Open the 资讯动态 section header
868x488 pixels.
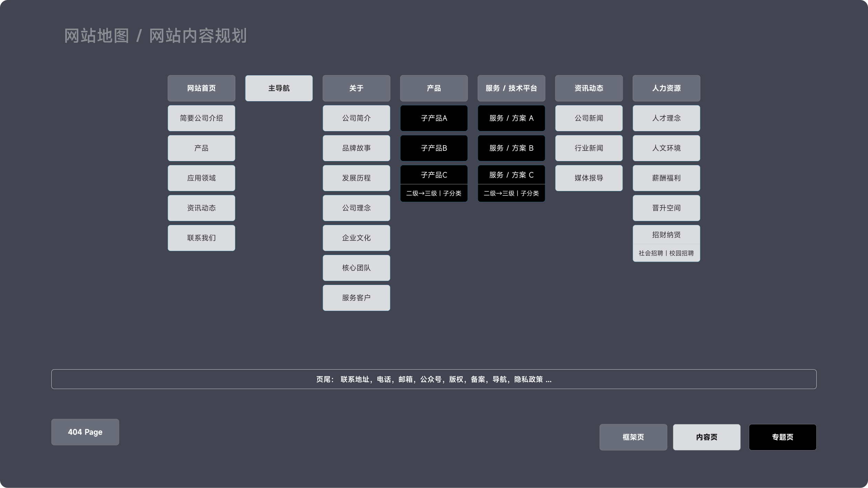click(x=589, y=88)
